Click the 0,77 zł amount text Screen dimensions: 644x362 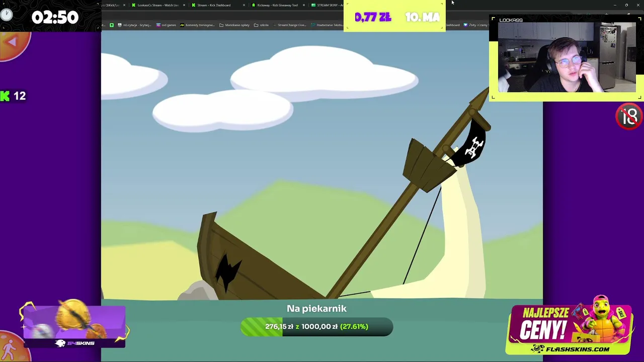point(373,17)
